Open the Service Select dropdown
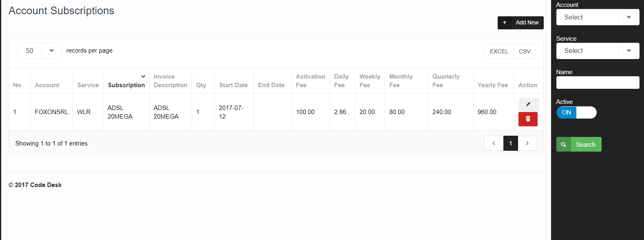This screenshot has height=240, width=644. point(598,51)
